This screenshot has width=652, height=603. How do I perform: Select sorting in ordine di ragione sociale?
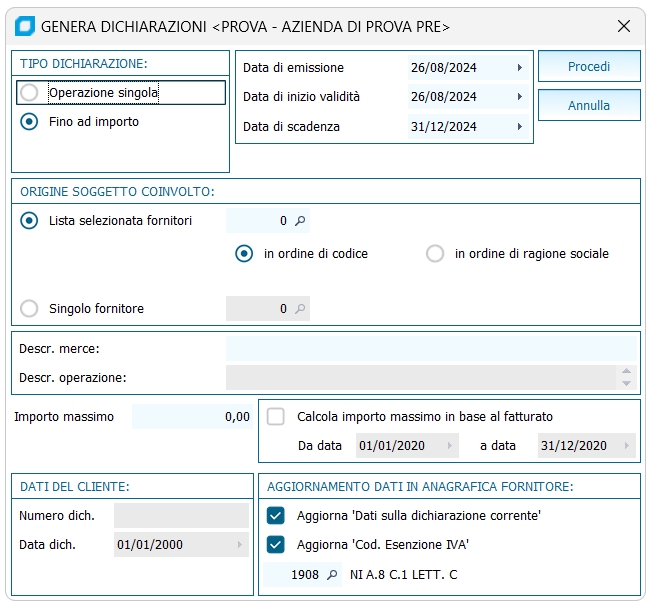[x=435, y=254]
